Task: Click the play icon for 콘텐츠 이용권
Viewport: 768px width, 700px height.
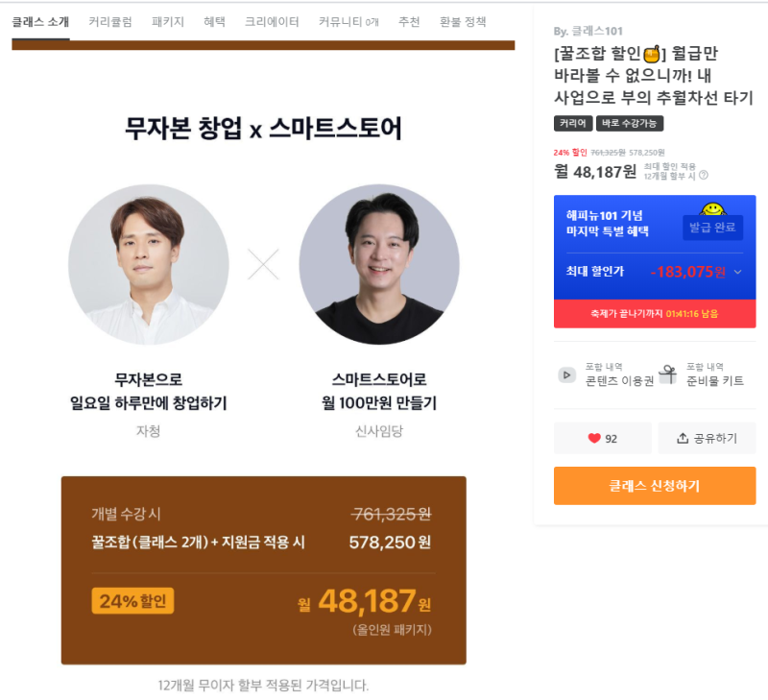Action: [x=566, y=375]
